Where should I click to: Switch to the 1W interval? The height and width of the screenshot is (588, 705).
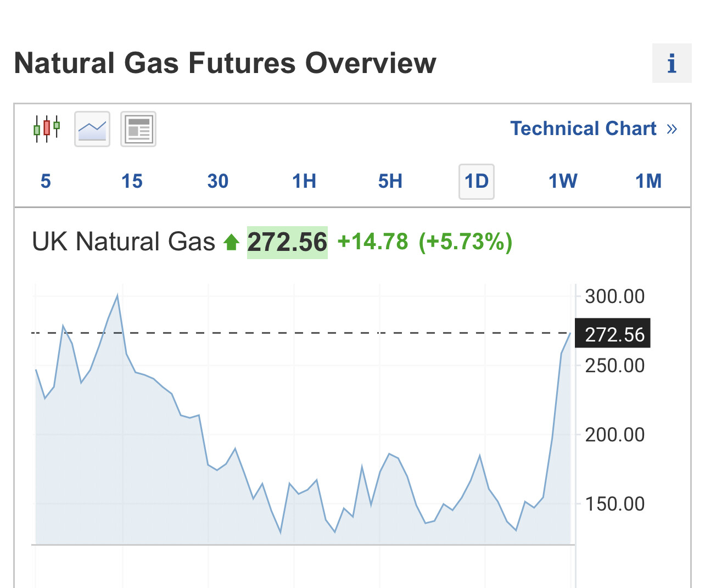(563, 181)
